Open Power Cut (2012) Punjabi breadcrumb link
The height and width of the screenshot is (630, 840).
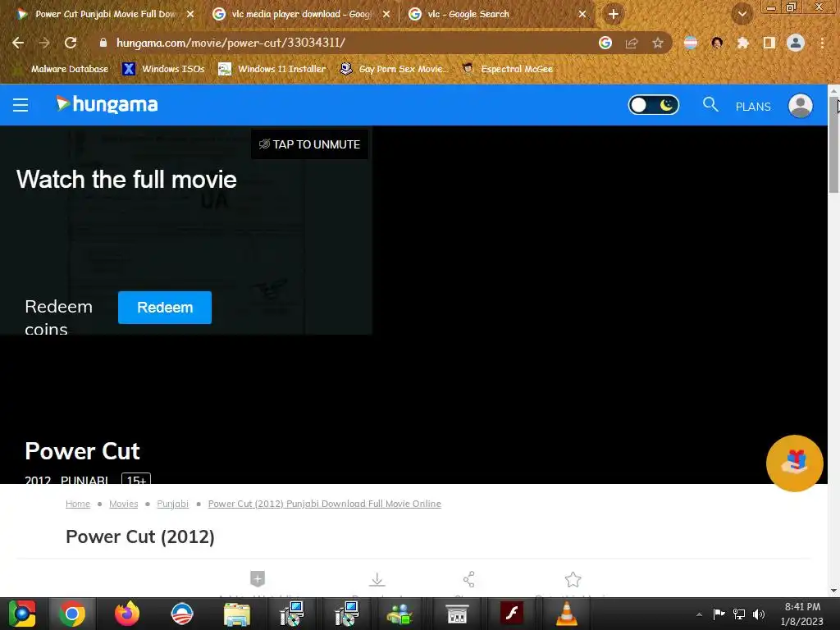coord(324,504)
